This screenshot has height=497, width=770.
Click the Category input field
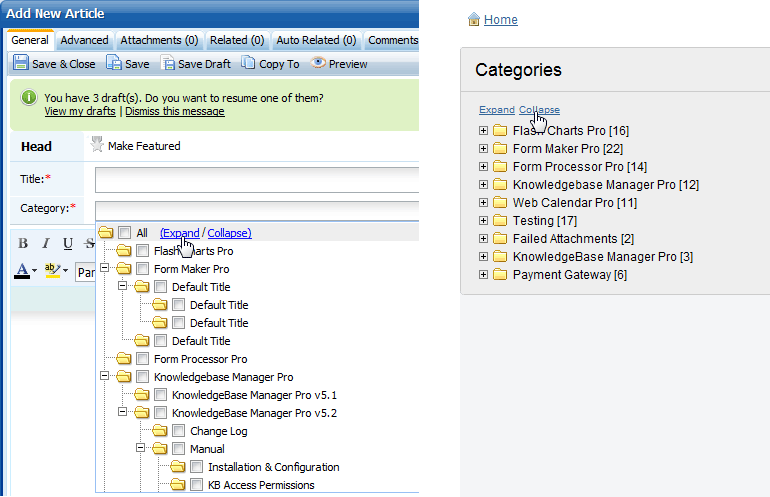(x=257, y=210)
